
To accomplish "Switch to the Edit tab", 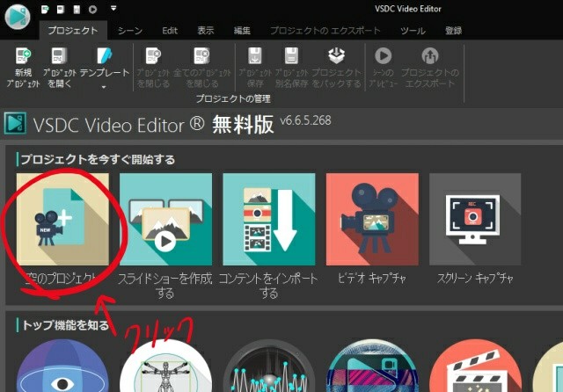I will (170, 31).
